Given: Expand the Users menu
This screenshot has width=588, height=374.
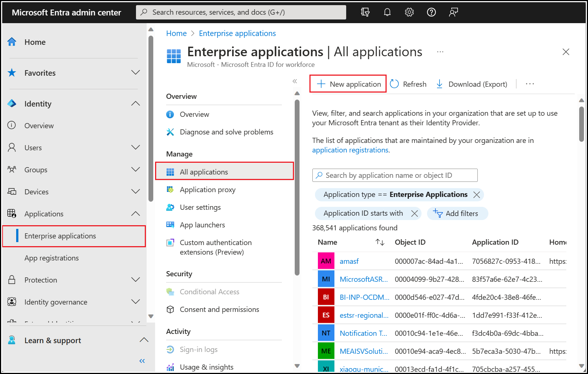Looking at the screenshot, I should tap(136, 148).
